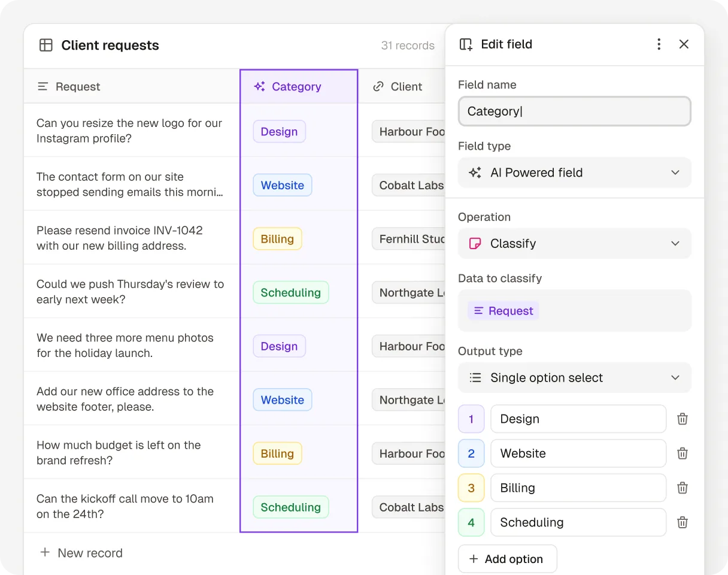Click the 31 records count label

[408, 46]
